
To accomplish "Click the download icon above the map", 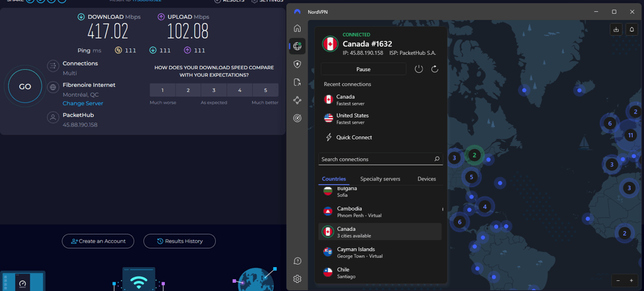I will click(616, 30).
